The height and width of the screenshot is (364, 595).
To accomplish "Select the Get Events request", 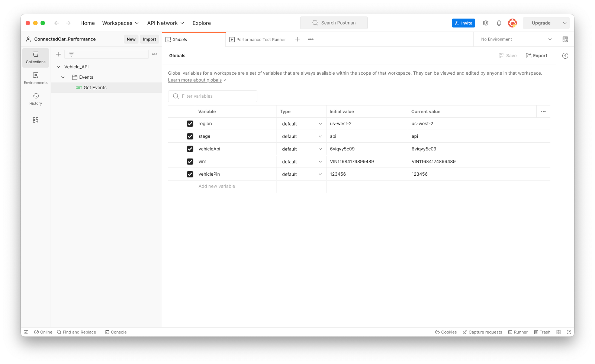I will [106, 88].
